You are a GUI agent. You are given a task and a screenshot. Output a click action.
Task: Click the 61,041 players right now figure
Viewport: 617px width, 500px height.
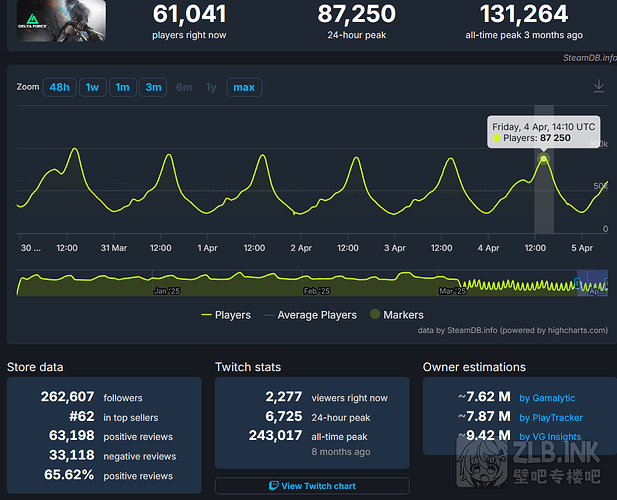click(189, 14)
